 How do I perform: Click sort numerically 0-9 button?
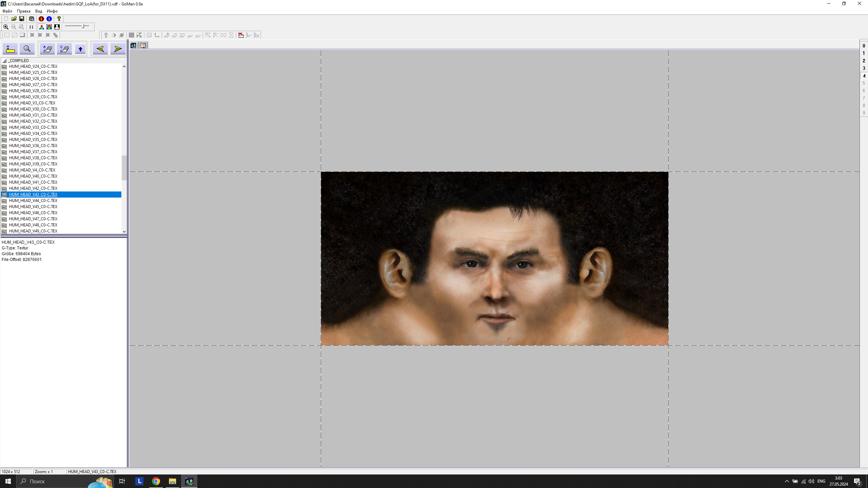[64, 49]
